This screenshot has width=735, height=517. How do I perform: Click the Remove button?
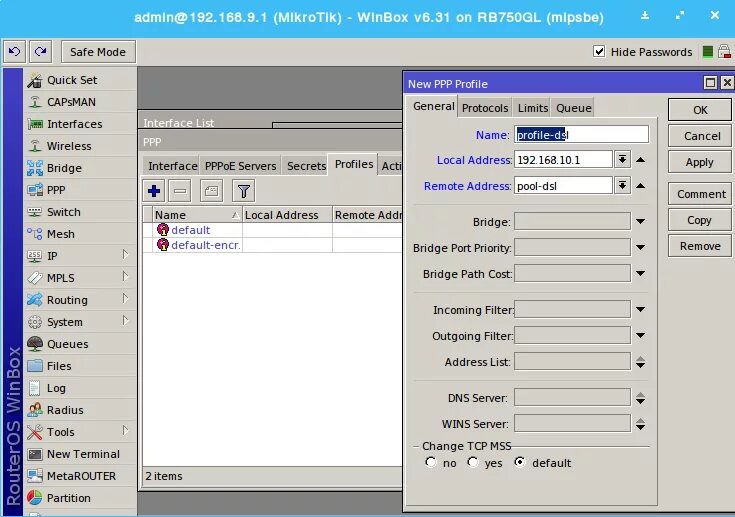(x=700, y=246)
